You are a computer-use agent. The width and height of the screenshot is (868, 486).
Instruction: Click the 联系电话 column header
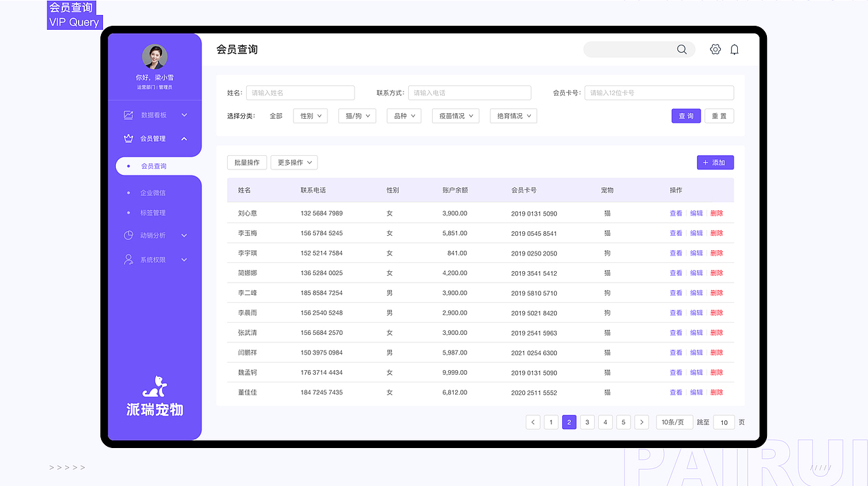tap(313, 190)
